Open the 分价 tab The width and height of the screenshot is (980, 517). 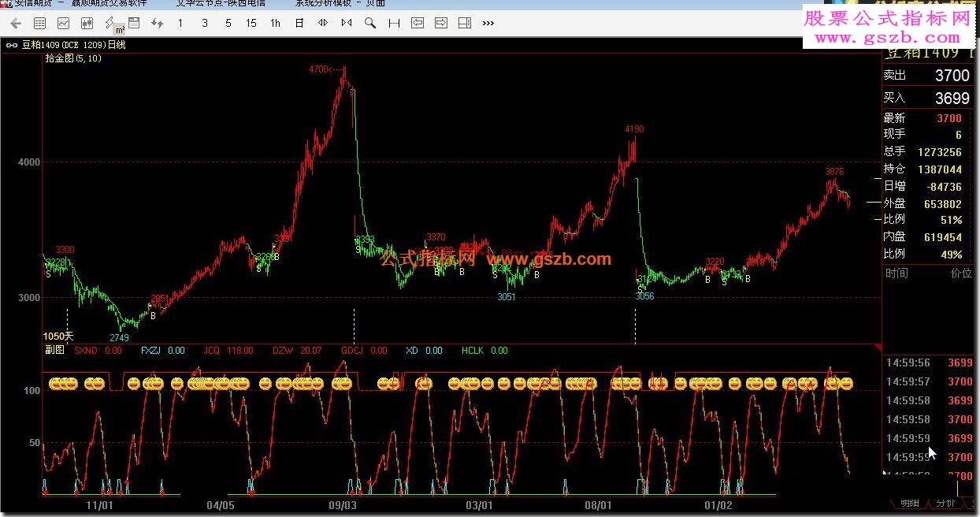[945, 503]
